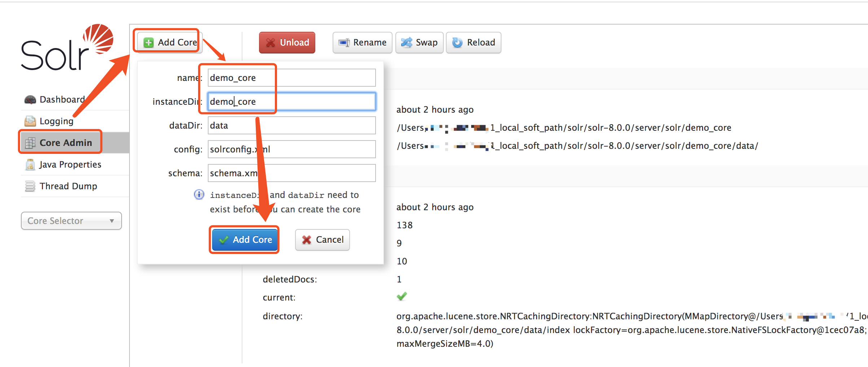
Task: Click the toolbar Add Core button
Action: click(170, 43)
